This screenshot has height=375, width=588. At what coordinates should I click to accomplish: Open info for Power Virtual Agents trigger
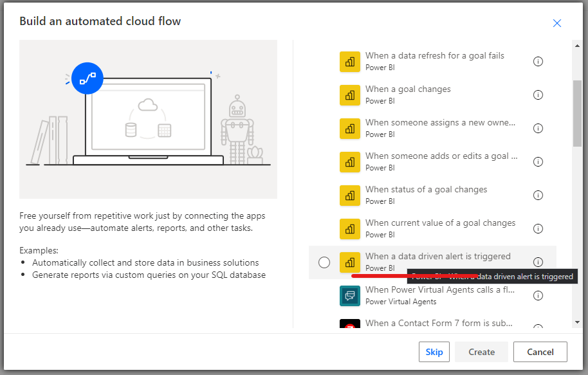pos(538,295)
